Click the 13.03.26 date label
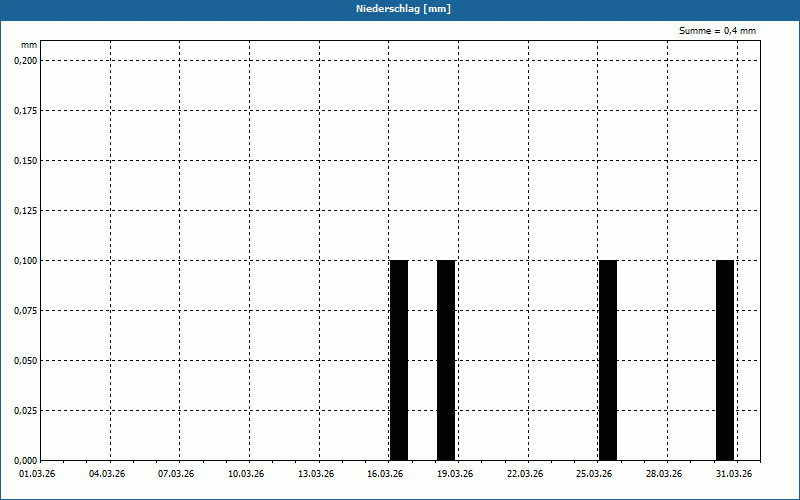The width and height of the screenshot is (800, 500). tap(316, 473)
